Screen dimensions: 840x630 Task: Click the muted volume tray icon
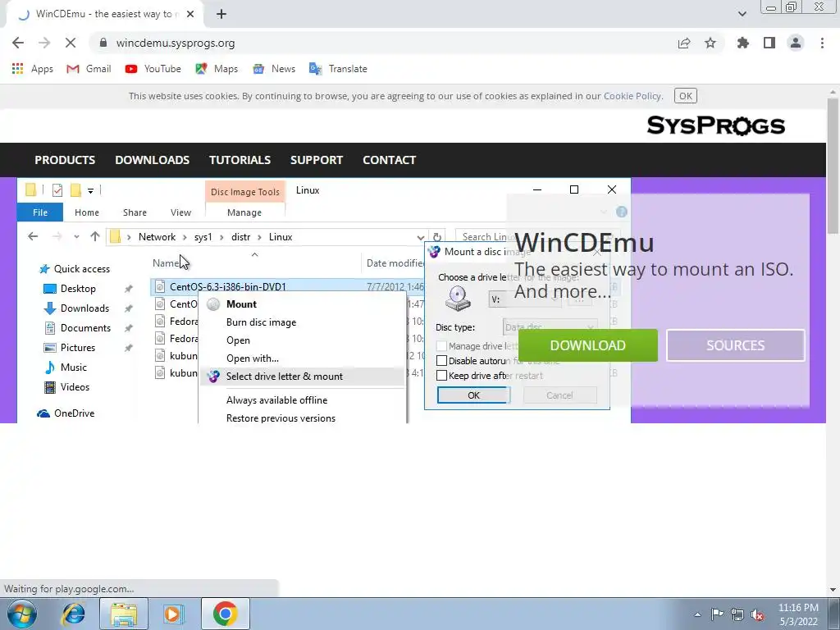(757, 614)
